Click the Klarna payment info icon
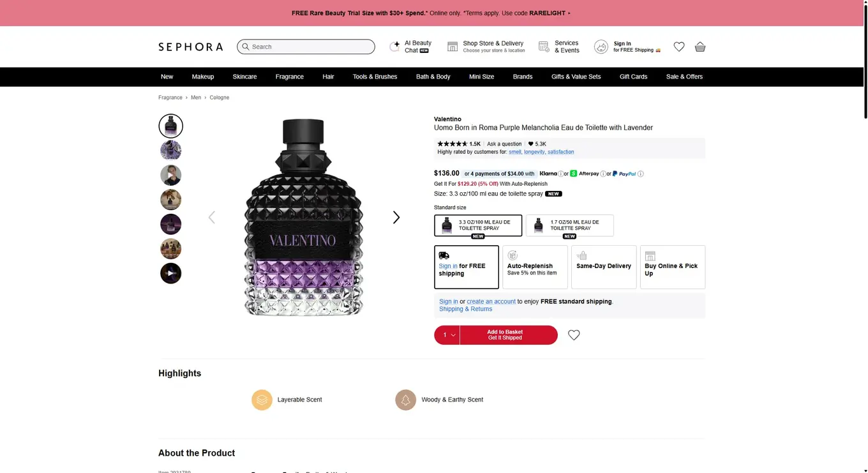Screen dimensions: 868x473 tap(562, 173)
